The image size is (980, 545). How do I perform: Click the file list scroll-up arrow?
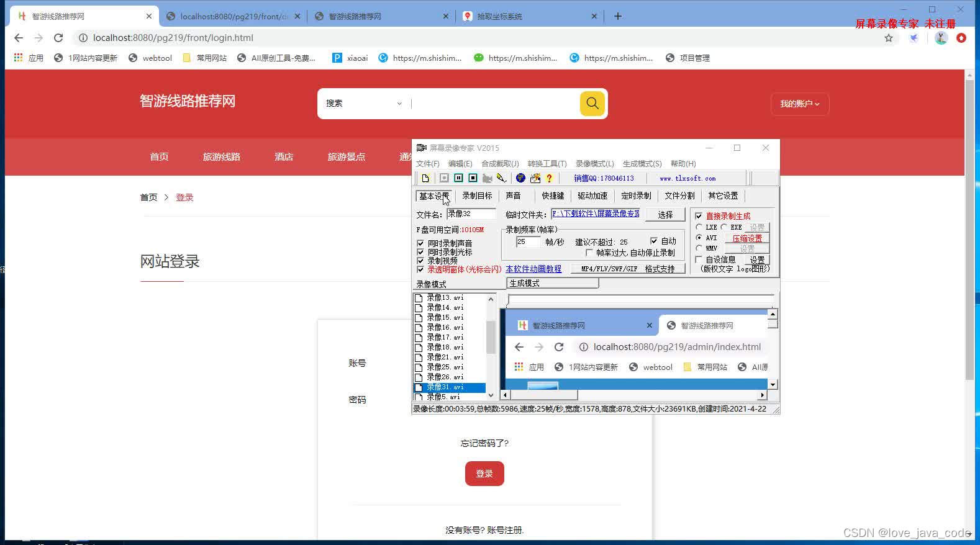pos(491,299)
